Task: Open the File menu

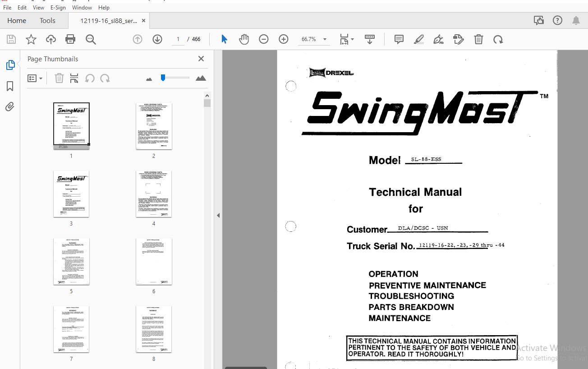Action: click(x=7, y=8)
